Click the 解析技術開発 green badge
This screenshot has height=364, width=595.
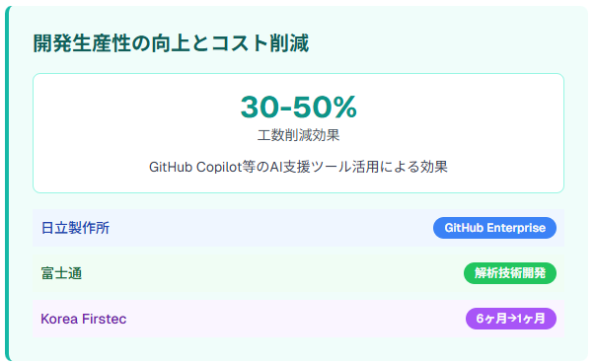coord(509,273)
